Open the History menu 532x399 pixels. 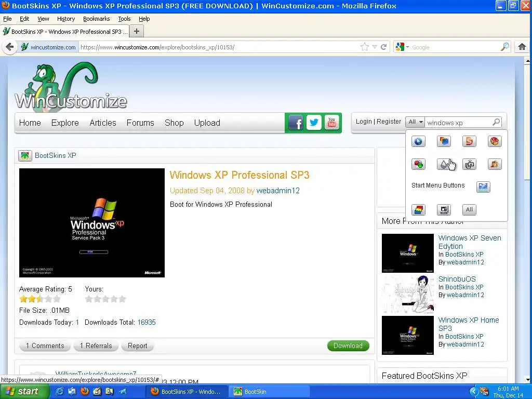tap(66, 19)
